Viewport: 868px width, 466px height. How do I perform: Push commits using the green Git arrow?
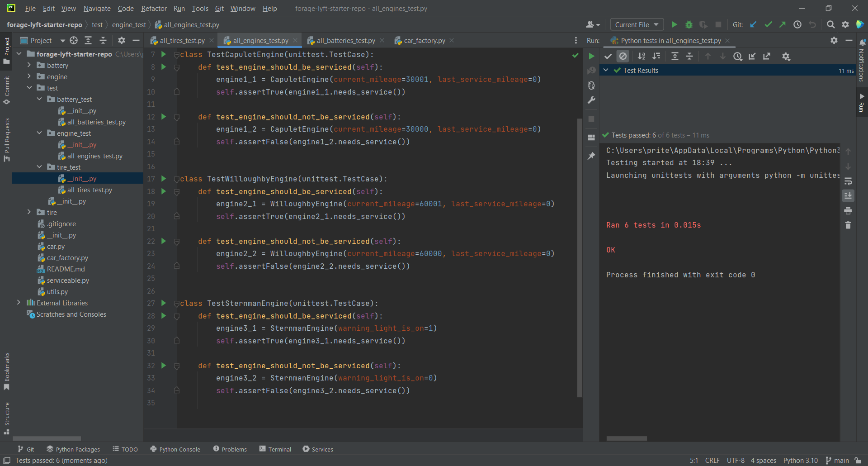[x=783, y=24]
